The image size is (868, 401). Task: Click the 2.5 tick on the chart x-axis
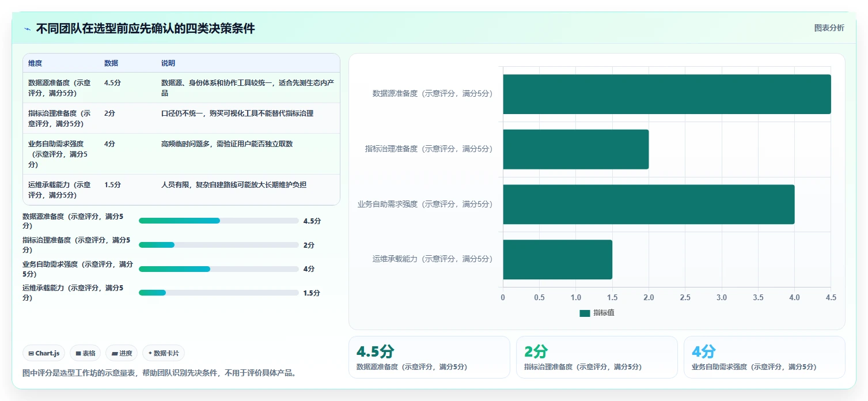[685, 297]
